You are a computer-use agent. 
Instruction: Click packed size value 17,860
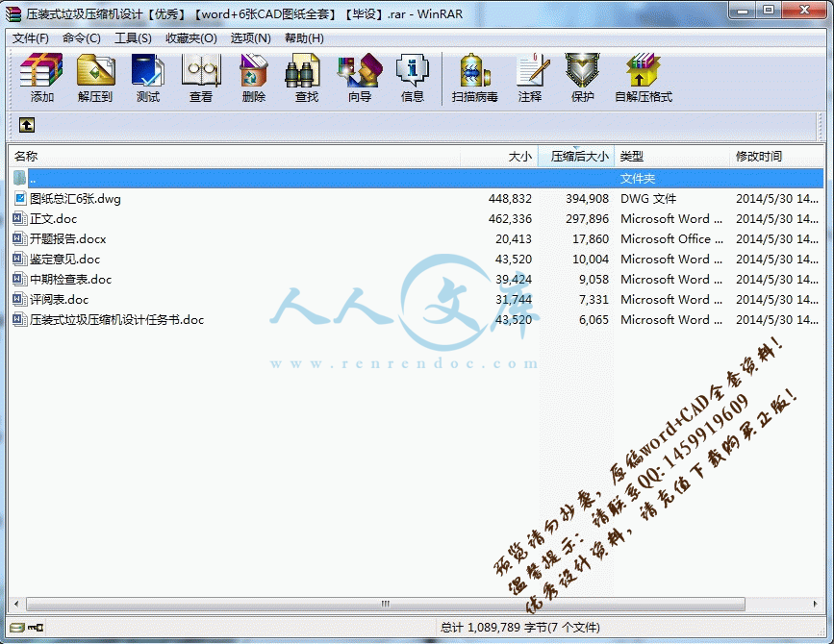[591, 239]
